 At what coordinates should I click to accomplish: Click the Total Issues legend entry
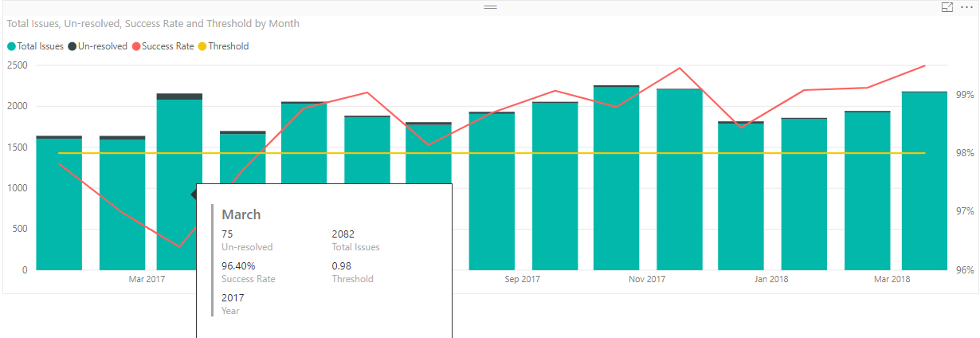35,46
